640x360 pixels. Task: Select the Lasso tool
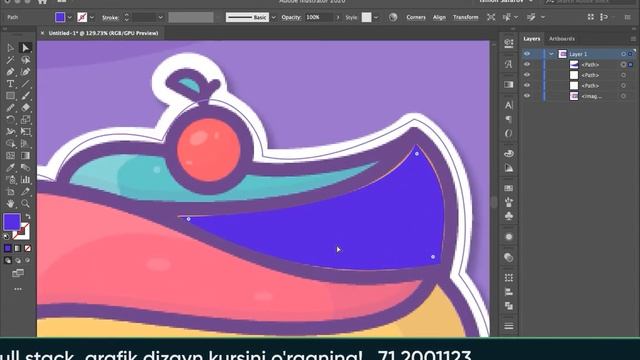[x=25, y=60]
